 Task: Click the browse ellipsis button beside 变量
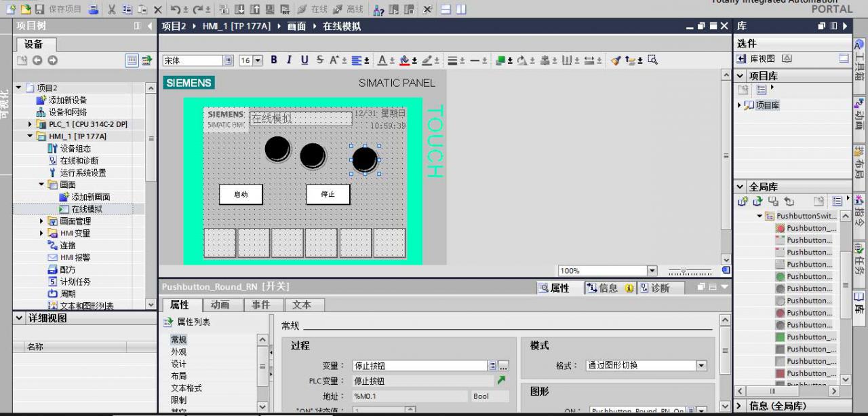coord(503,366)
